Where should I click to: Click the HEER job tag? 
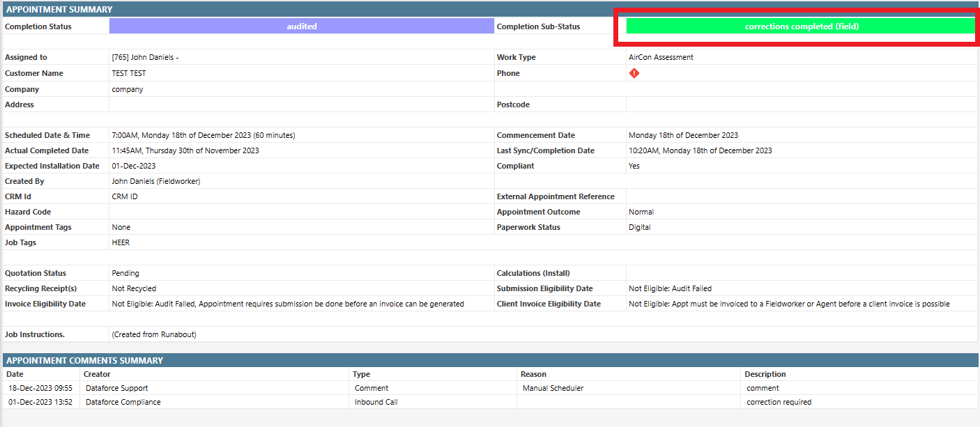(x=121, y=242)
